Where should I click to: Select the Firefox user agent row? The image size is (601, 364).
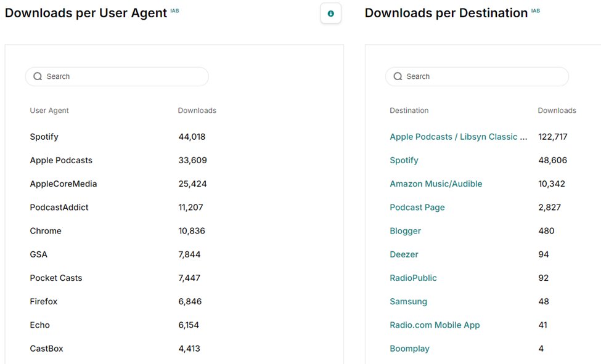(43, 302)
